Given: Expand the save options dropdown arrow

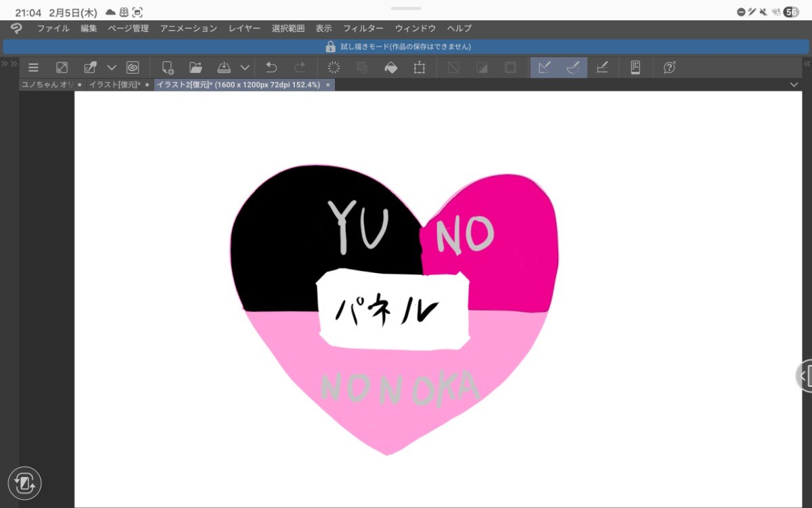Looking at the screenshot, I should point(245,68).
